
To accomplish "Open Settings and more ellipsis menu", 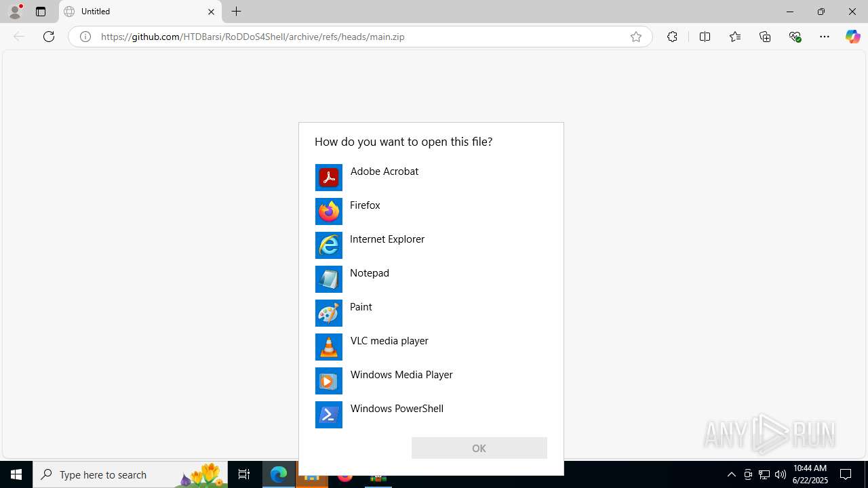I will pyautogui.click(x=825, y=37).
